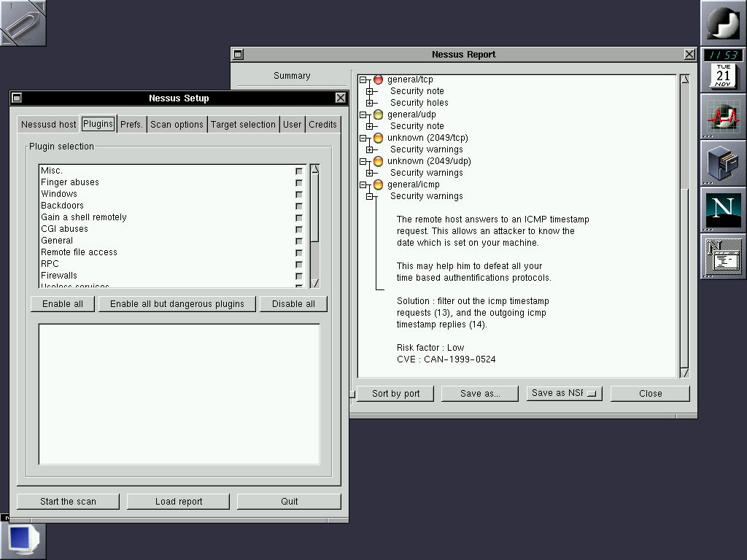Open the Target selection tab
Image resolution: width=747 pixels, height=560 pixels.
[243, 125]
